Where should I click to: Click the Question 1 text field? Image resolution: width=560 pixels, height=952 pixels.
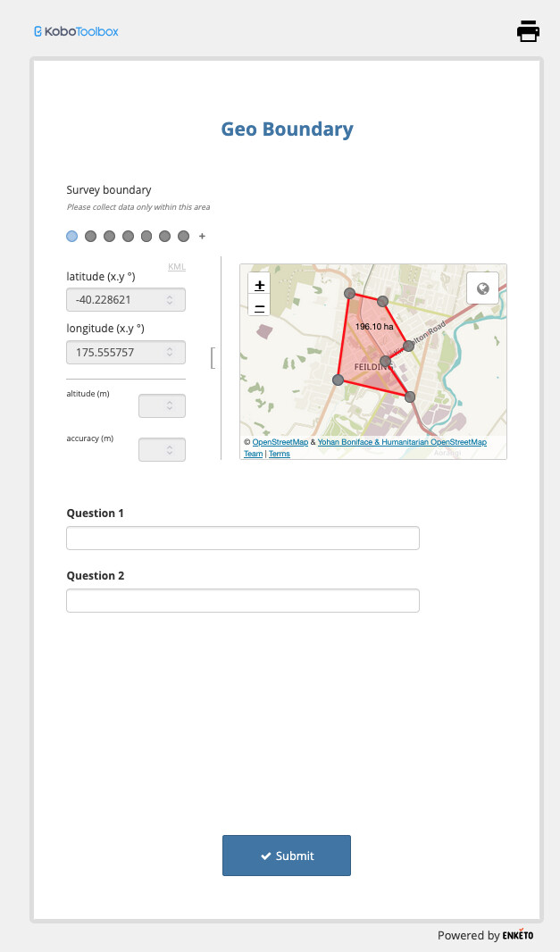coord(242,539)
